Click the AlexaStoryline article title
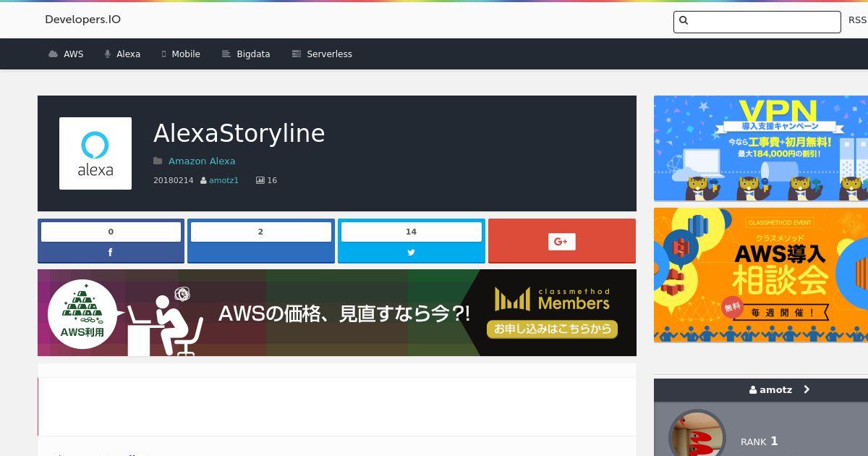The width and height of the screenshot is (868, 456). click(x=239, y=133)
